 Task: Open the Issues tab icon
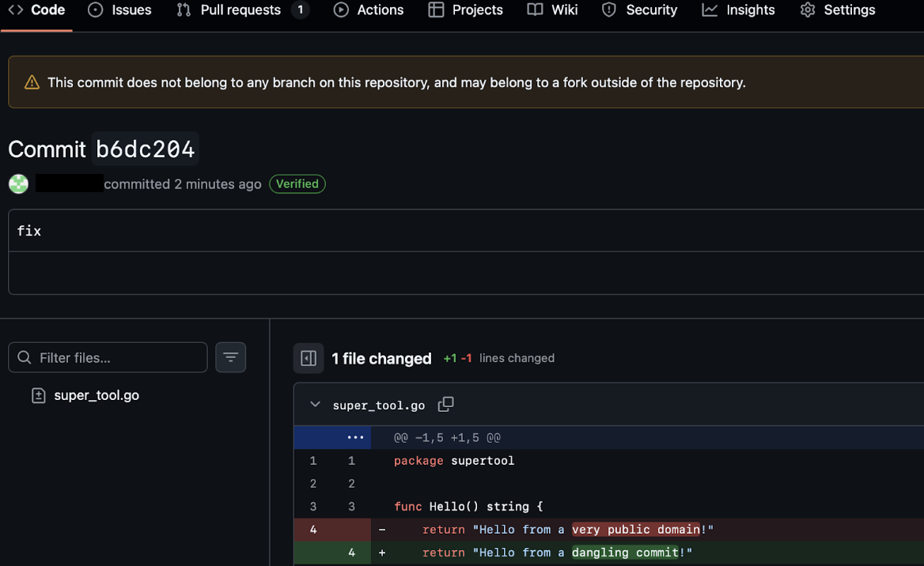[x=96, y=10]
